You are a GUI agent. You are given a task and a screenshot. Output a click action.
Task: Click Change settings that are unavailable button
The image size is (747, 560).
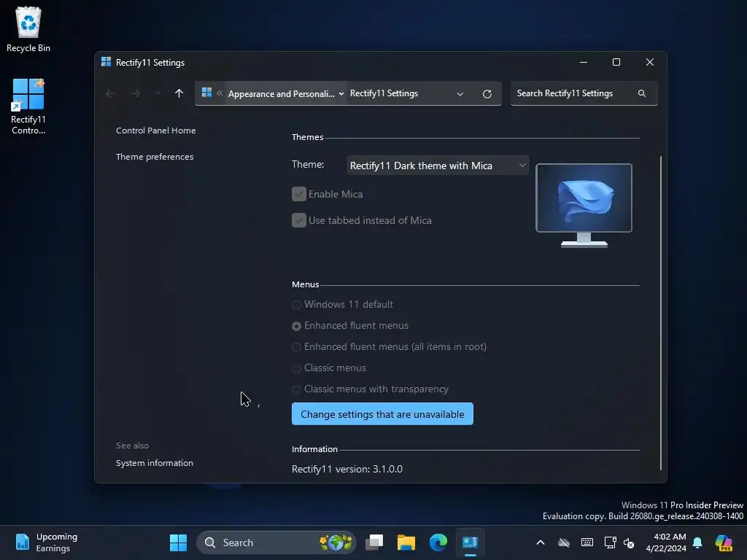click(382, 414)
